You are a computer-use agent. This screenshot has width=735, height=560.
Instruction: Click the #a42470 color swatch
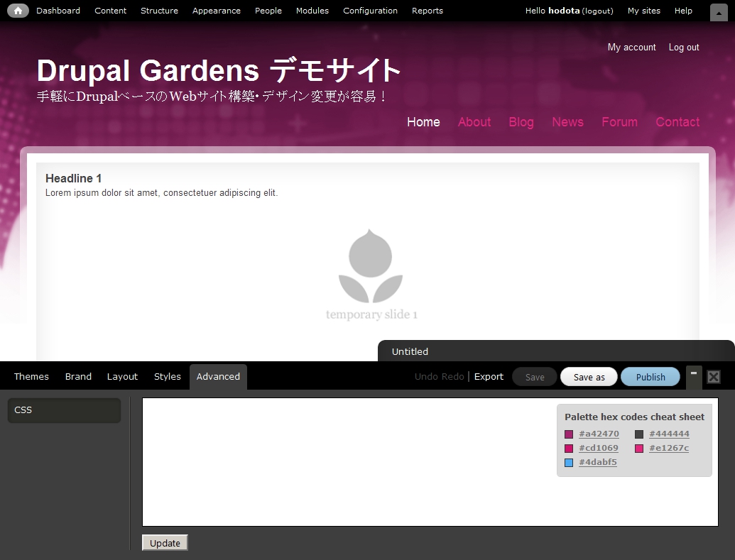pos(569,434)
